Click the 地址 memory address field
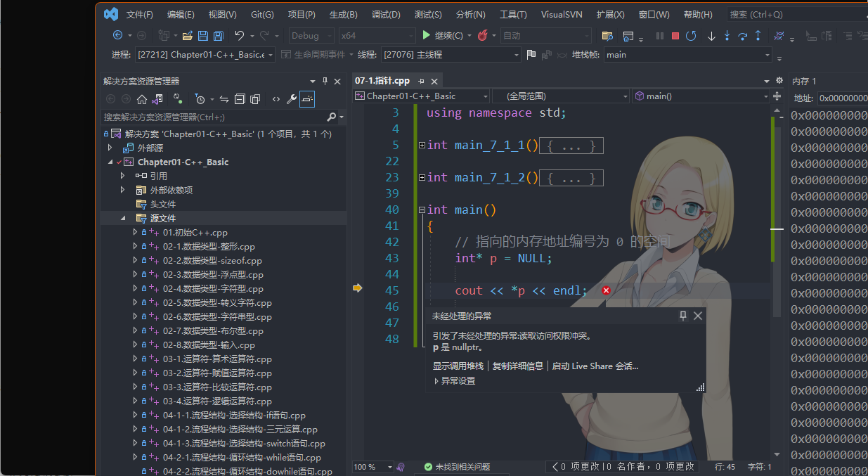 coord(843,98)
